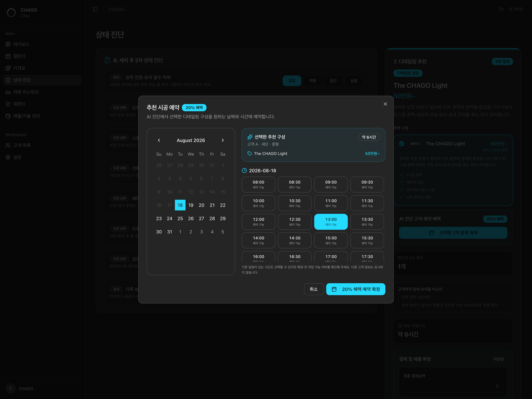Select 심함 severity option for 유막 잔존
Viewport: 532px width, 399px height.
pos(354,81)
